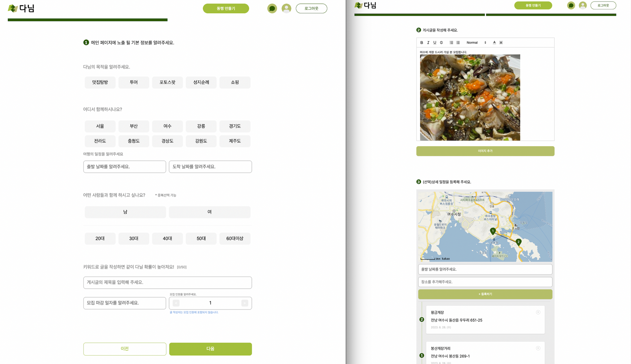Click the 이미지 추가 button
This screenshot has width=631, height=364.
[x=485, y=151]
